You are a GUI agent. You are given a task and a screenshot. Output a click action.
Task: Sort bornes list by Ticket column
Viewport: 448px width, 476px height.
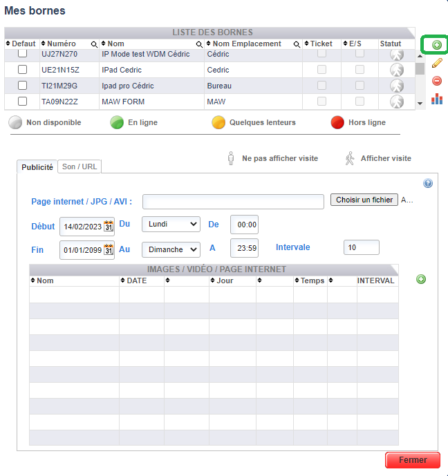[x=306, y=44]
